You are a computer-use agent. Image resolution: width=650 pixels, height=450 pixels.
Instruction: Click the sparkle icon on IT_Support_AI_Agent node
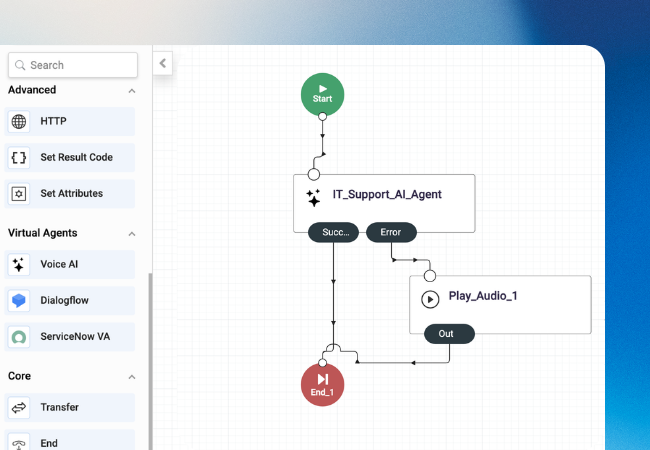pos(313,198)
